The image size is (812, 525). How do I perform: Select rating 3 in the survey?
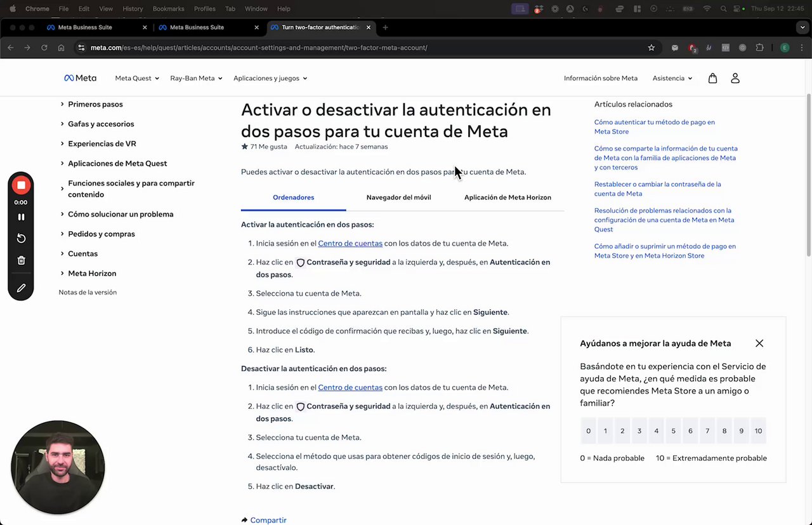pos(639,431)
